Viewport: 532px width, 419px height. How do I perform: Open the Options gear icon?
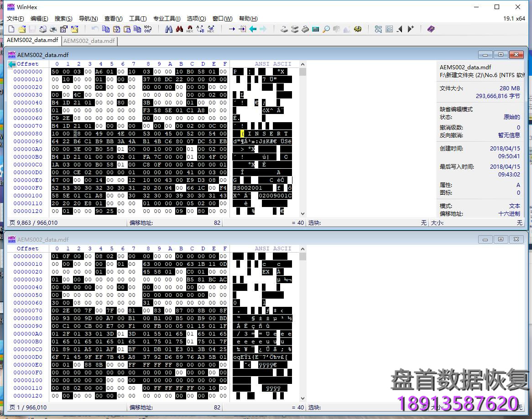pos(358,29)
